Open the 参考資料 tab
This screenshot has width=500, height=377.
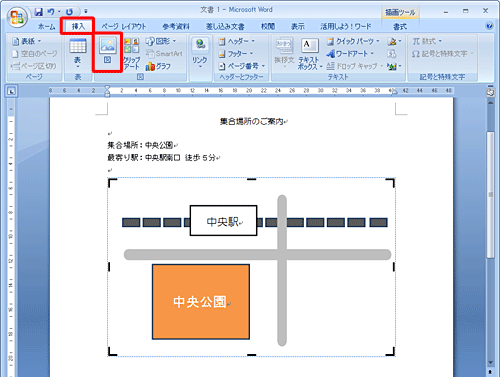[x=176, y=26]
